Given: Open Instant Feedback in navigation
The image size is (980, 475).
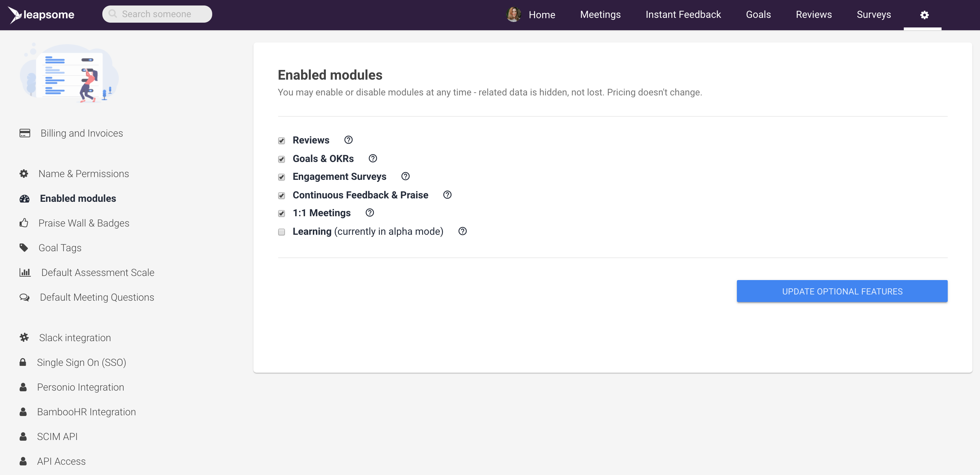Looking at the screenshot, I should [683, 14].
